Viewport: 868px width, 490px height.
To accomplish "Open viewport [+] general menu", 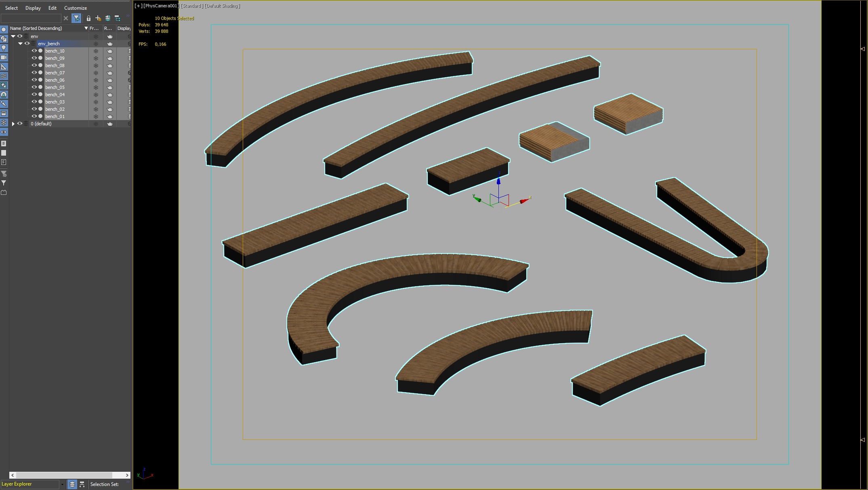I will click(x=139, y=6).
